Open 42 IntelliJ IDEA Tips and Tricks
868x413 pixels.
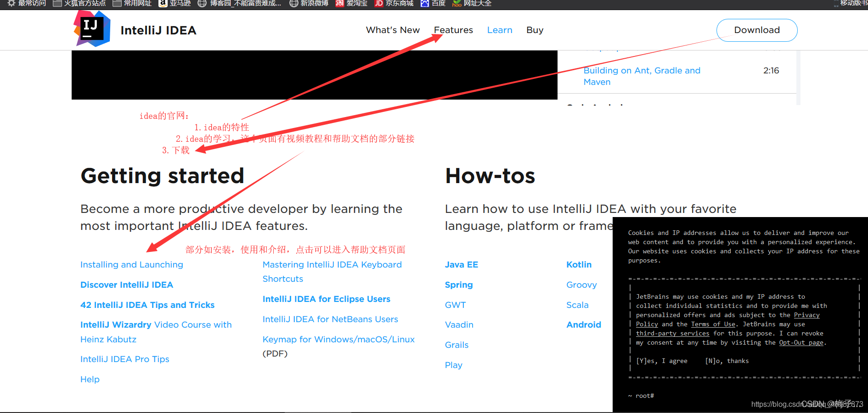pos(147,305)
